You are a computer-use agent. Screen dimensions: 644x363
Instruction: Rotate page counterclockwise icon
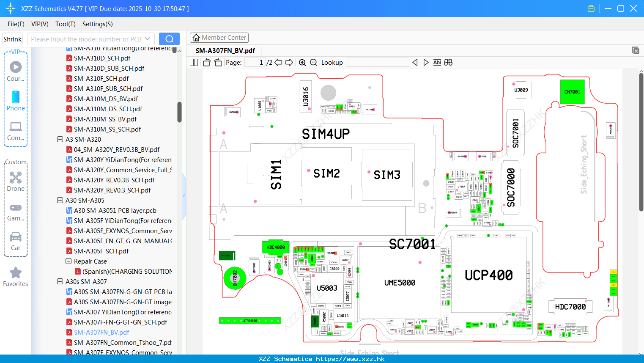click(x=206, y=62)
